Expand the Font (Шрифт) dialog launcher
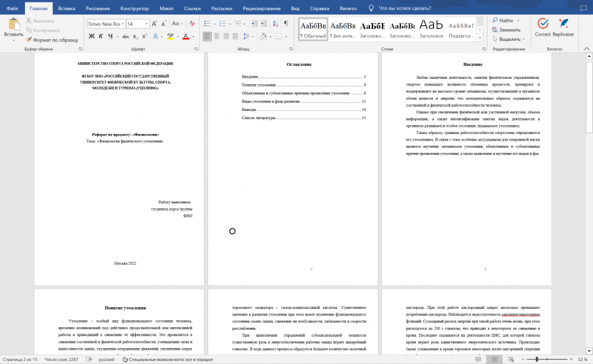 [196, 49]
